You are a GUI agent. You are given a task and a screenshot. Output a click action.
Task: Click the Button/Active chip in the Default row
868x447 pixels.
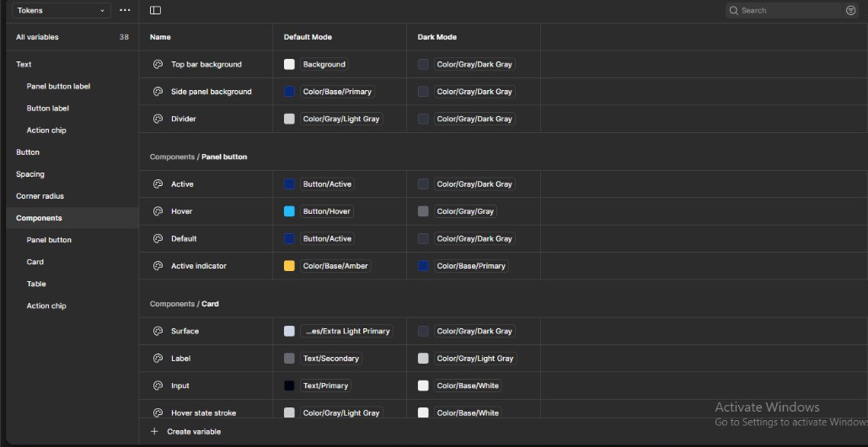327,239
